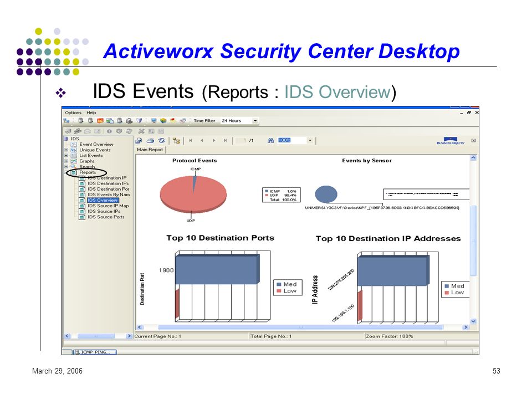Open the IDS Source IP Map report
532x399 pixels.
[x=108, y=206]
